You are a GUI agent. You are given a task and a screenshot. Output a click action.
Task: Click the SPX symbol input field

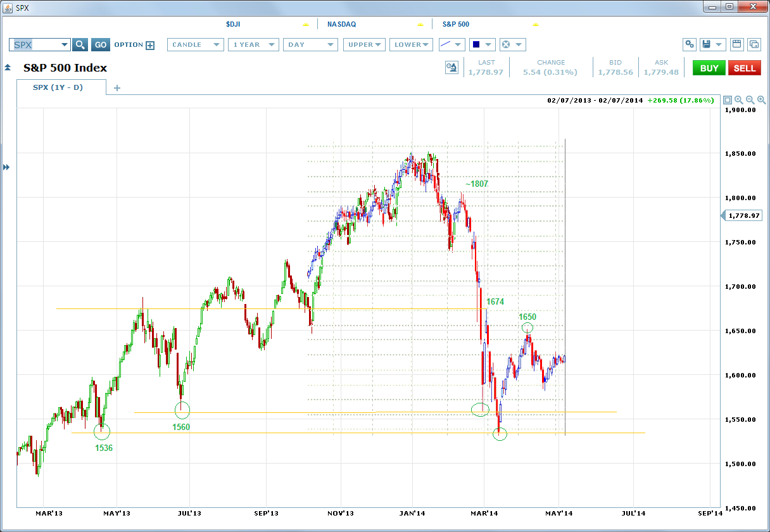[40, 45]
